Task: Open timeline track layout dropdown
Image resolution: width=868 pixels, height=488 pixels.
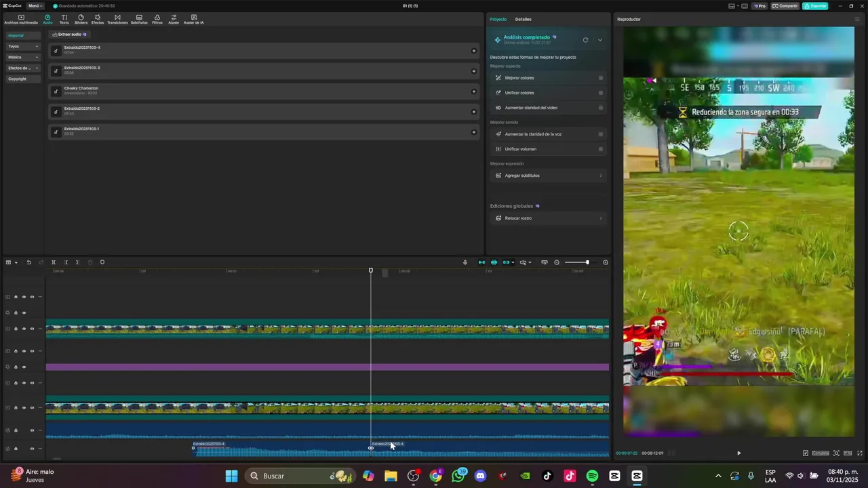Action: (x=11, y=262)
